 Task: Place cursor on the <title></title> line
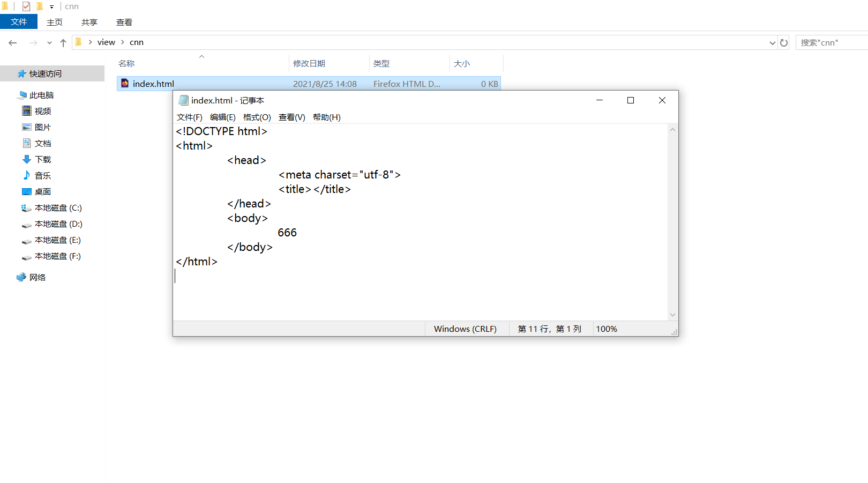(x=315, y=189)
